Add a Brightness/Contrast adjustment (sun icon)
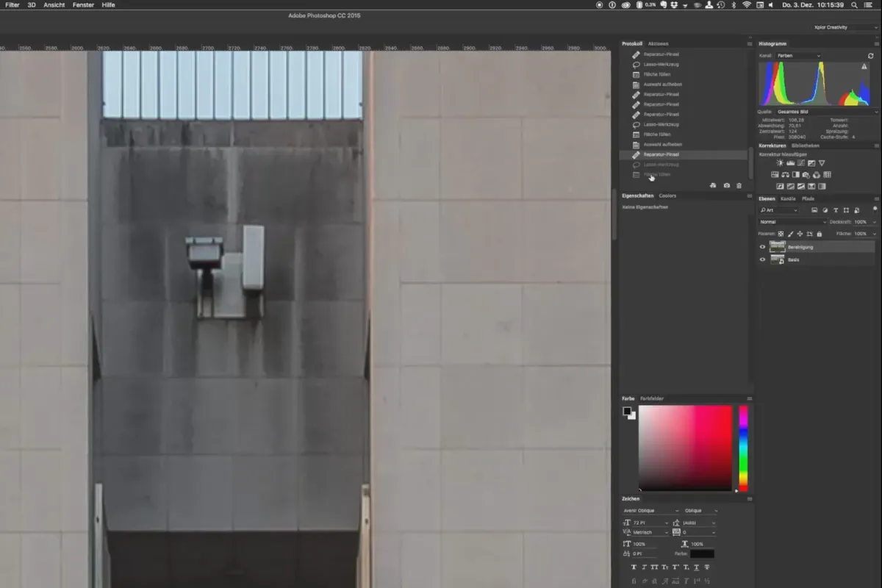882x588 pixels. pos(780,163)
